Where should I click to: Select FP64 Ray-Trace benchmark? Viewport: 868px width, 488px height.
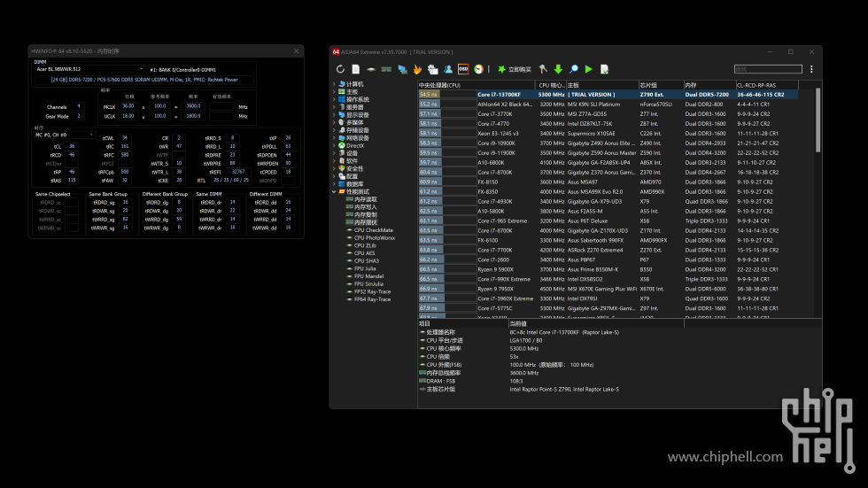[x=372, y=299]
